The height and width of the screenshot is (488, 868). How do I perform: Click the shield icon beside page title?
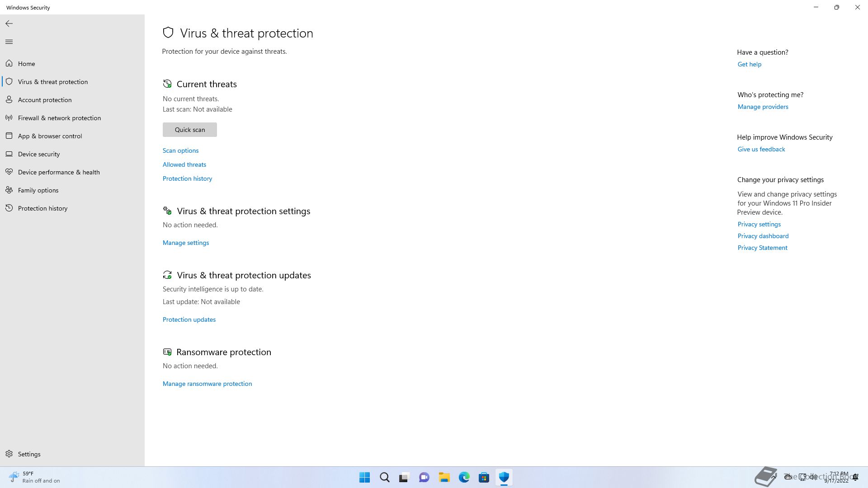168,33
